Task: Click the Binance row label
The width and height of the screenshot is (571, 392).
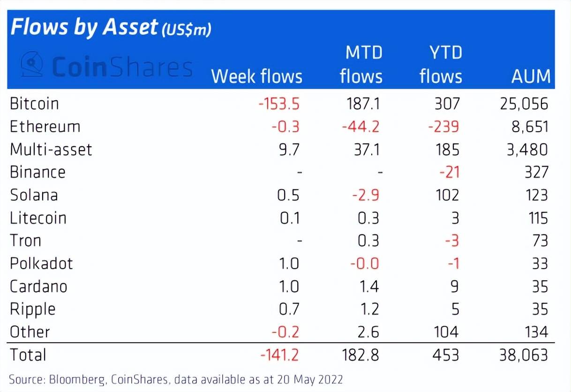Action: 38,172
